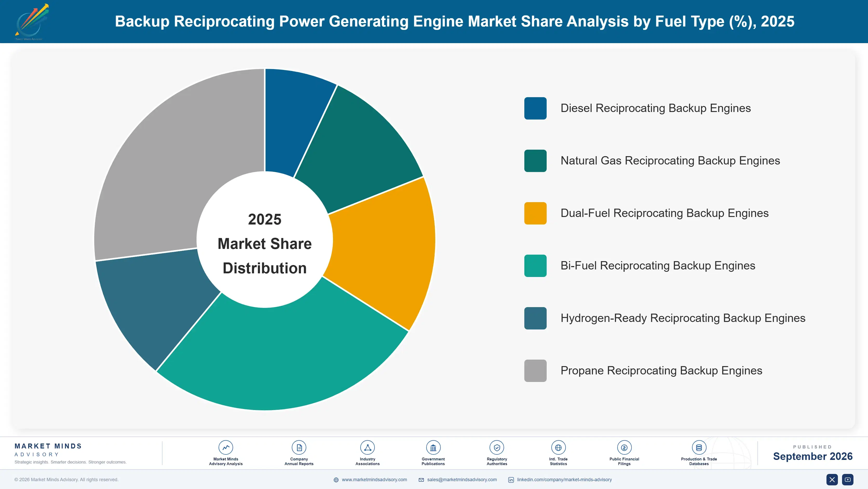The height and width of the screenshot is (489, 868).
Task: Click the Regulatory Authorities shield icon
Action: tap(497, 447)
